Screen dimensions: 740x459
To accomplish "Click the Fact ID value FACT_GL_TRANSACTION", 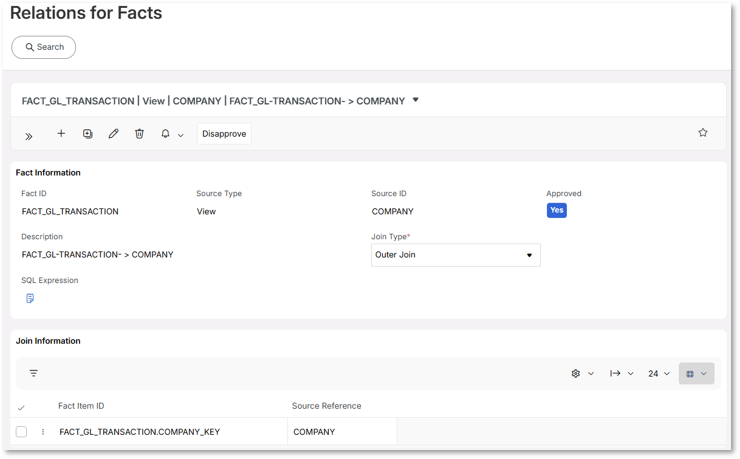I will (x=70, y=211).
